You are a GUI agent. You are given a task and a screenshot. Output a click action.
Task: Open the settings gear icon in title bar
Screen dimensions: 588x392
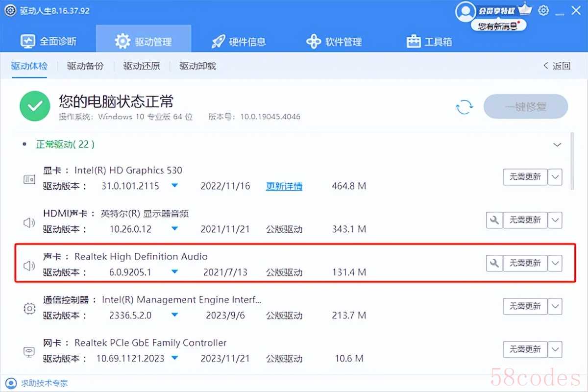click(543, 10)
